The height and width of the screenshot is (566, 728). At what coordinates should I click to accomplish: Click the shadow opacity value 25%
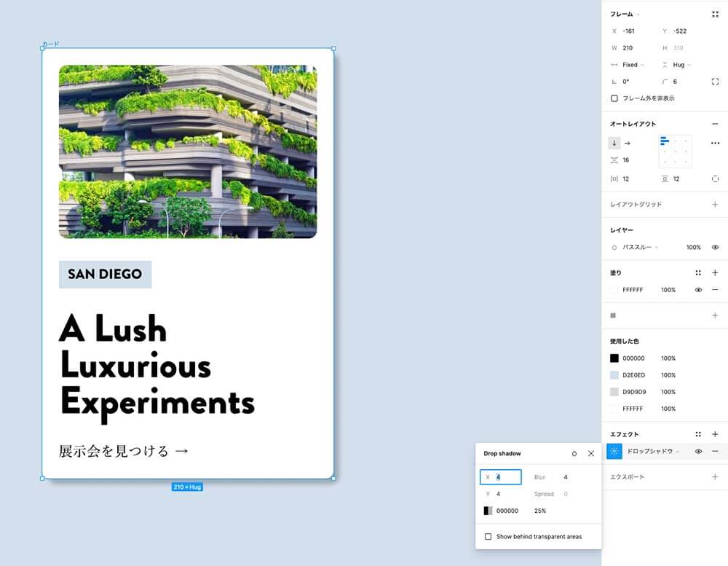point(540,511)
